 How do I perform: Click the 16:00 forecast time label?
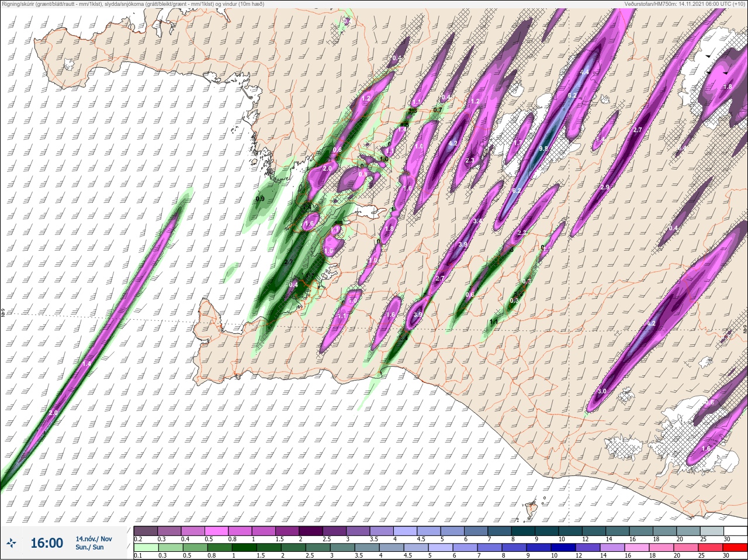click(x=47, y=543)
